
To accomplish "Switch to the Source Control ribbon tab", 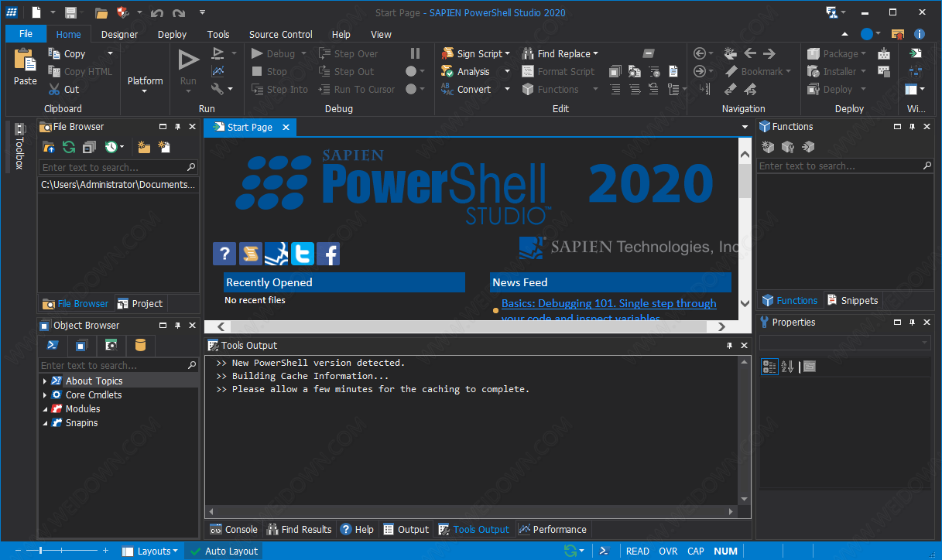I will 280,34.
